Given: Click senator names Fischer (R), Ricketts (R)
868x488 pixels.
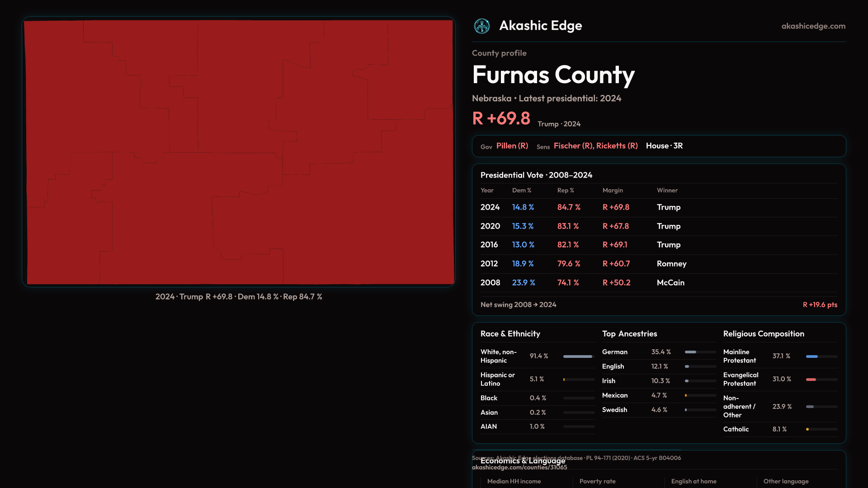Looking at the screenshot, I should pos(595,146).
